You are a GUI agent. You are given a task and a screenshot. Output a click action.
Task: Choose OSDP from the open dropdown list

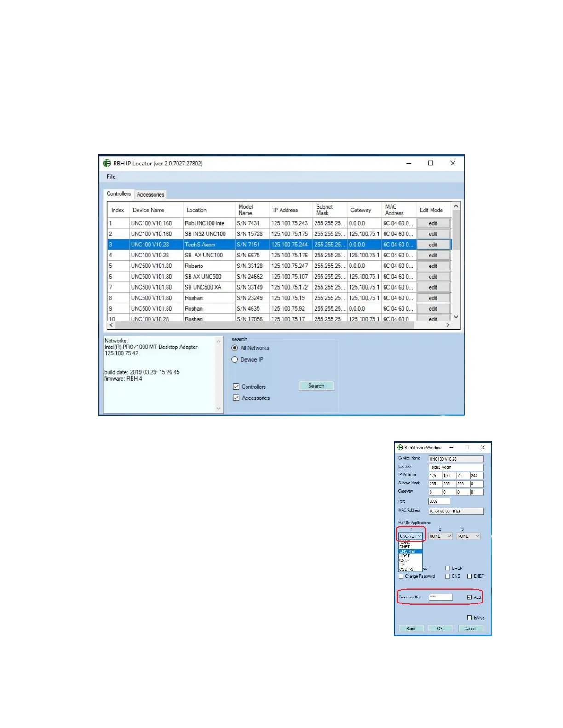click(410, 560)
